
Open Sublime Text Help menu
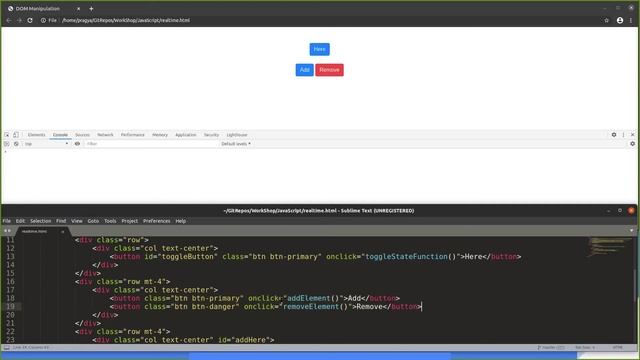[x=180, y=221]
